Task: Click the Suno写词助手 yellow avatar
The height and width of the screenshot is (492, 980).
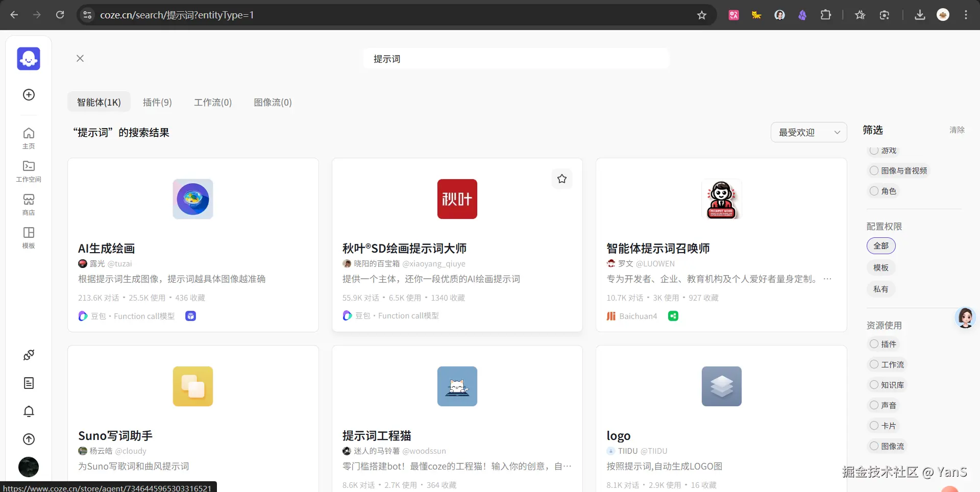Action: tap(193, 386)
